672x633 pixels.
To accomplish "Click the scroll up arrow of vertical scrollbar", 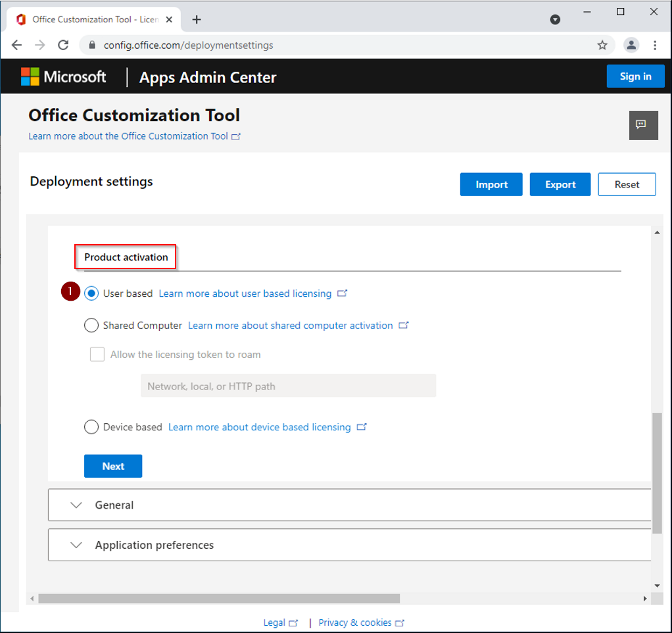I will 657,232.
